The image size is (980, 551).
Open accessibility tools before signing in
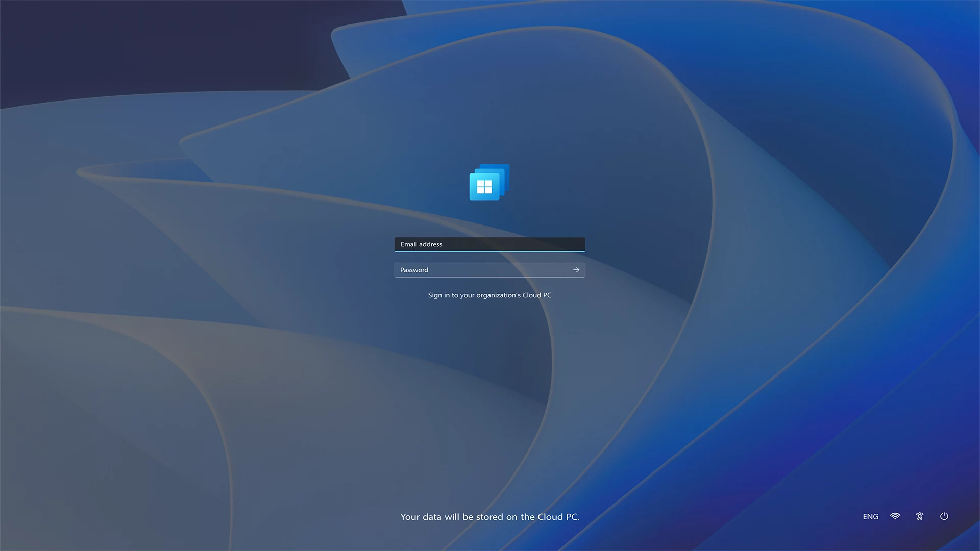coord(919,516)
